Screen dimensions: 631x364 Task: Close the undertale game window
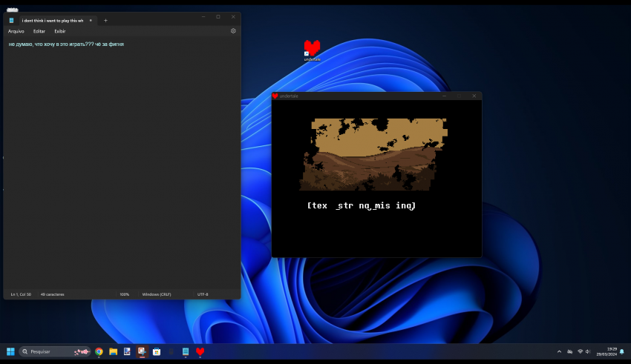[474, 96]
